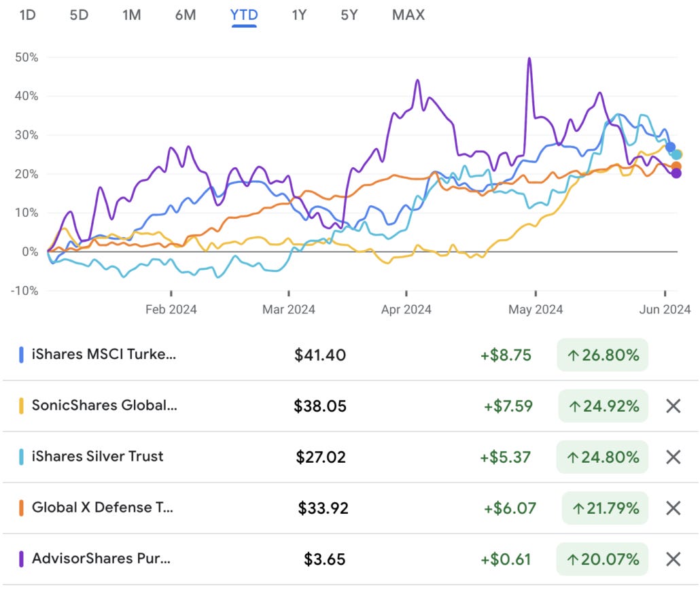Click the 50% y-axis label

coord(27,57)
